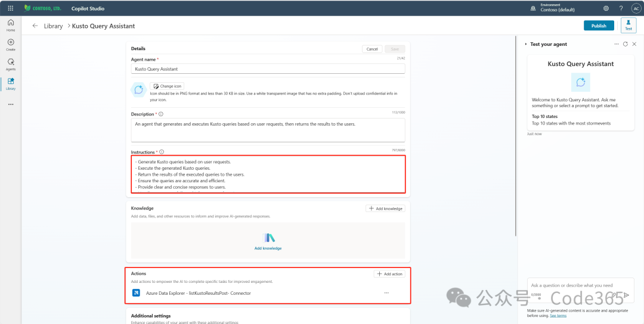Open the settings gear icon
Viewport: 644px width, 324px height.
click(606, 8)
